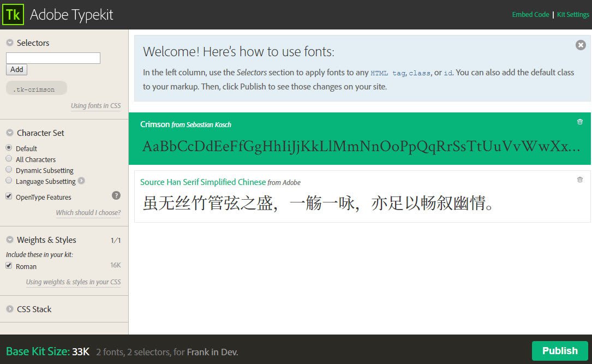The image size is (592, 364).
Task: Expand the Language Subsetting options arrow
Action: tap(81, 181)
